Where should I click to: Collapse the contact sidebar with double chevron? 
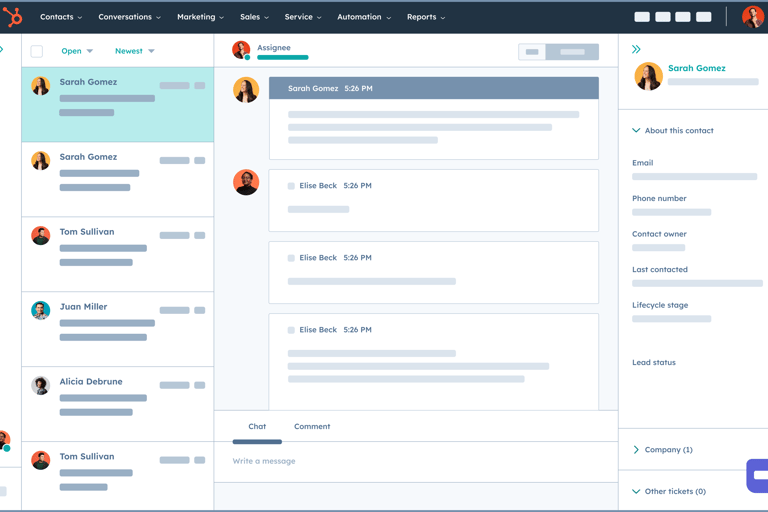click(x=636, y=49)
